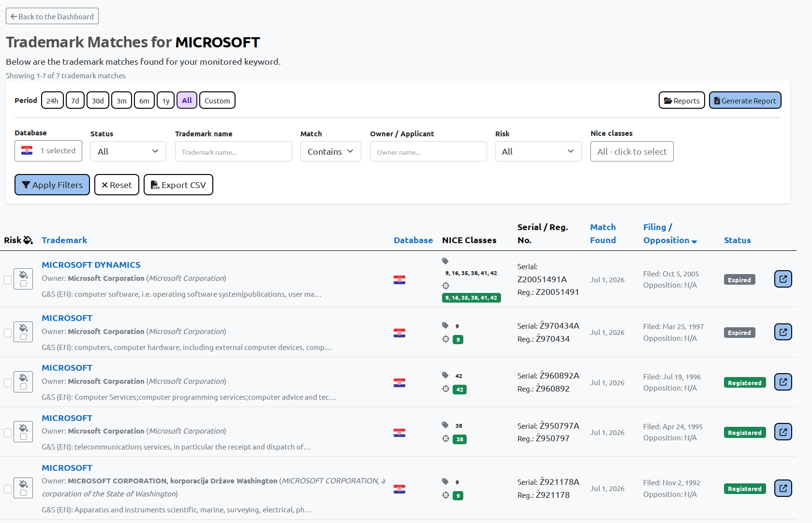This screenshot has width=812, height=523.
Task: Select the 30d period tab
Action: click(98, 101)
